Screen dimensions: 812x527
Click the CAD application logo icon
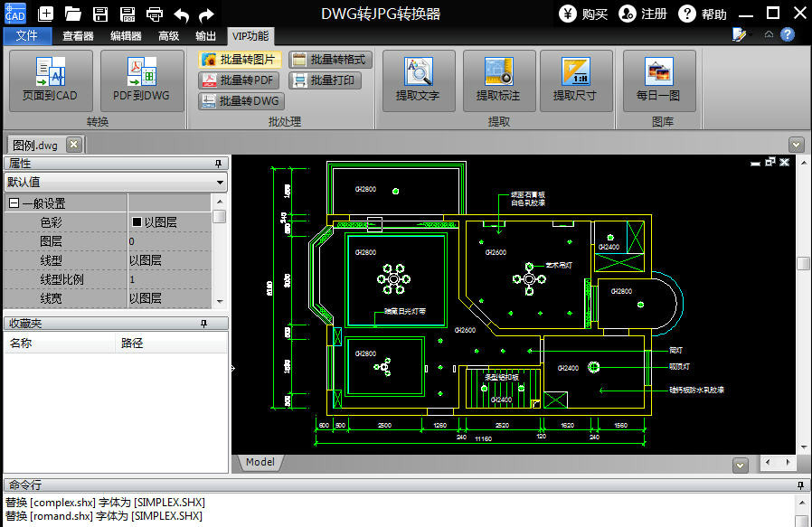point(14,13)
